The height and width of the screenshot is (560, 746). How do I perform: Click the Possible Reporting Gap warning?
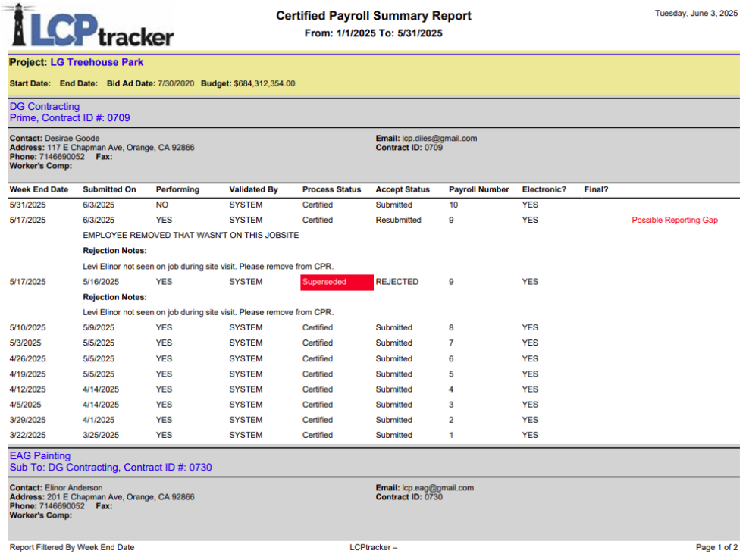[x=674, y=220]
